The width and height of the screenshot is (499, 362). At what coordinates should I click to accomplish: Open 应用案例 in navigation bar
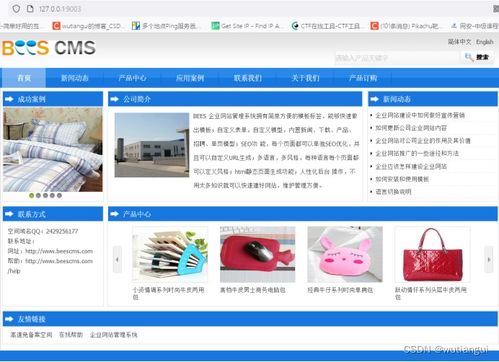coord(190,78)
